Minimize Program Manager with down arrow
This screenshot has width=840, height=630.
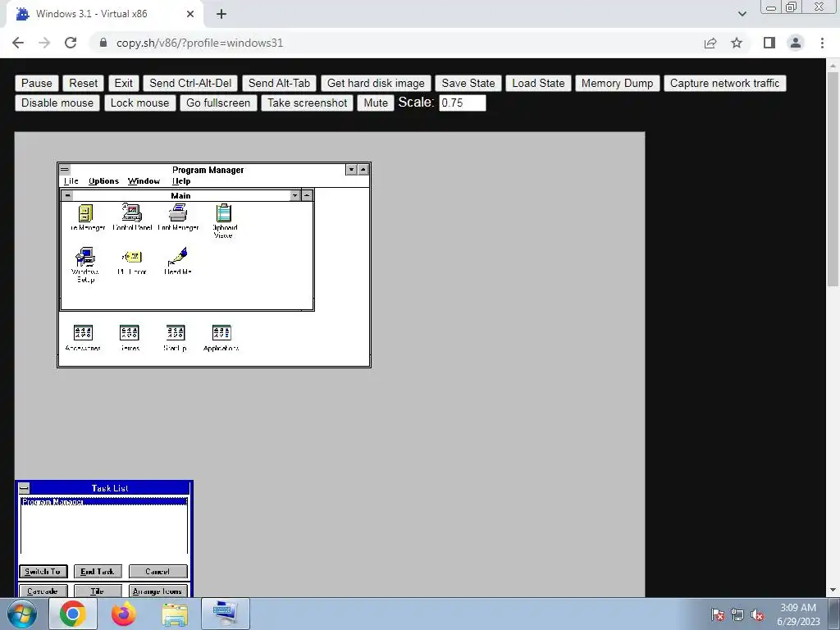(351, 170)
